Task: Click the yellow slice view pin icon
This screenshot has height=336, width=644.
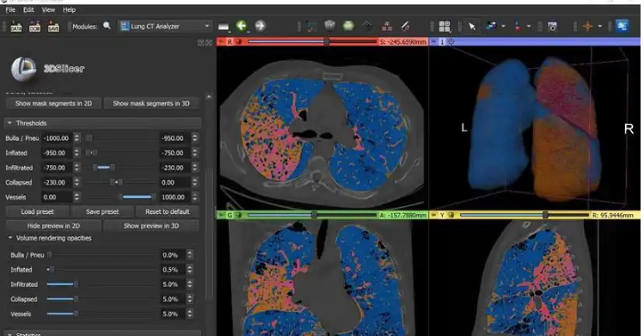Action: (432, 215)
